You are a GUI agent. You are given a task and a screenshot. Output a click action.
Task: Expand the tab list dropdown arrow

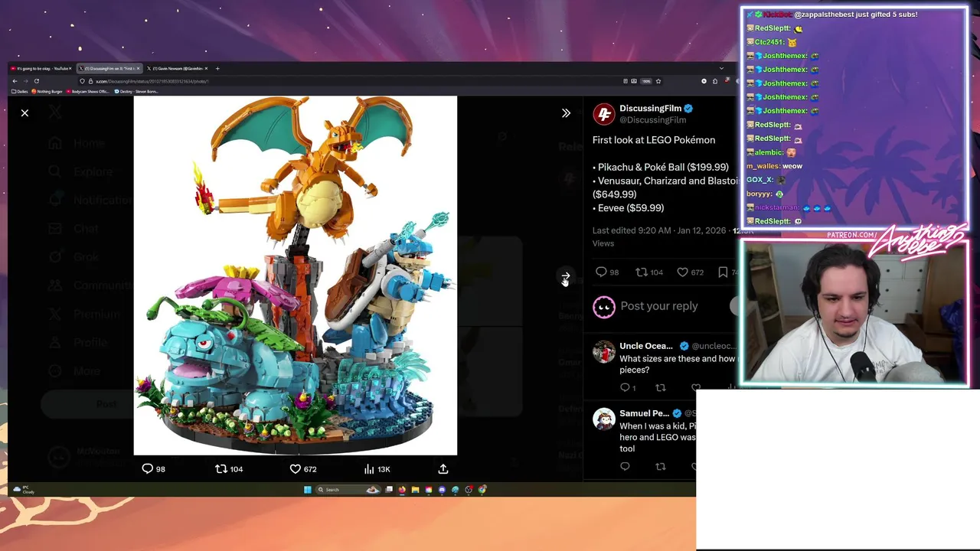click(721, 69)
